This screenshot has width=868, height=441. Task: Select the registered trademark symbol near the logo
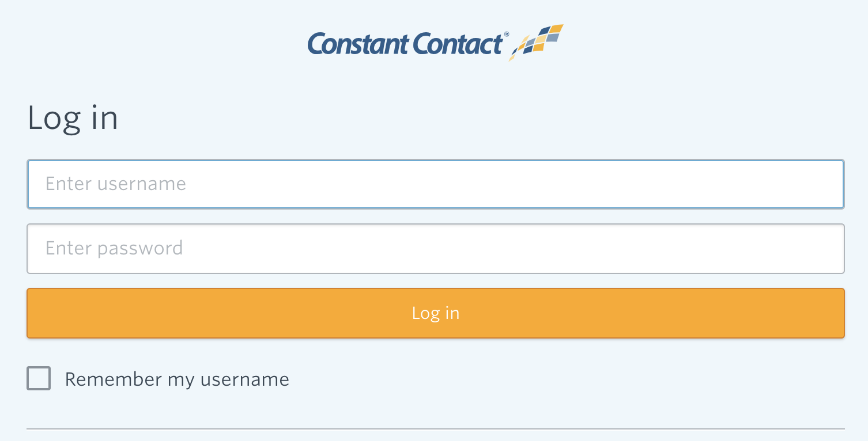[x=508, y=34]
